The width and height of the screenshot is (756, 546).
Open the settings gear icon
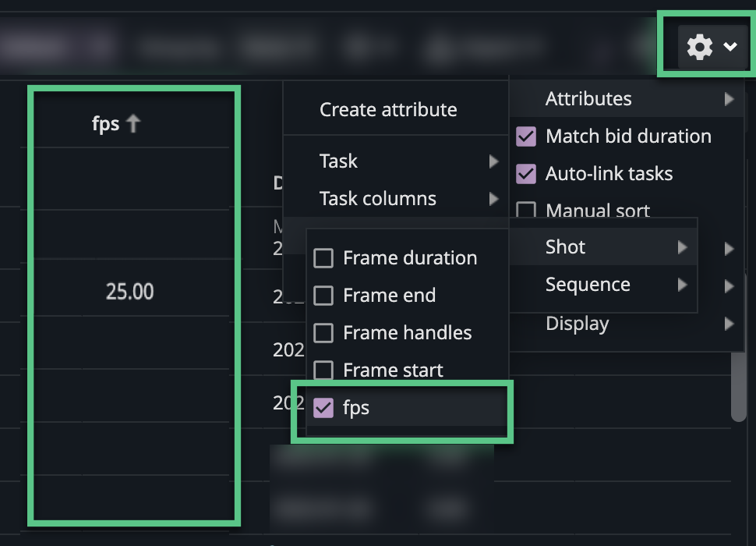[698, 46]
